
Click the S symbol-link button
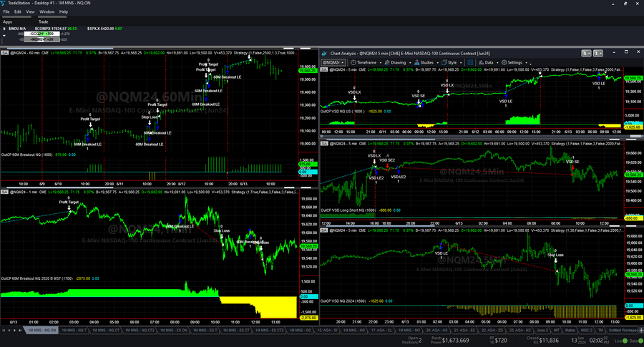(x=586, y=54)
